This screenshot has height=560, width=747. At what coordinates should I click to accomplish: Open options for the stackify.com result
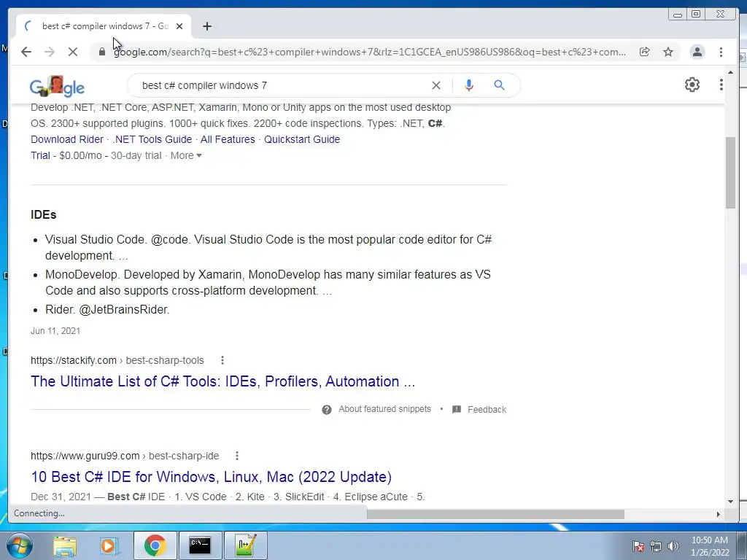coord(222,360)
